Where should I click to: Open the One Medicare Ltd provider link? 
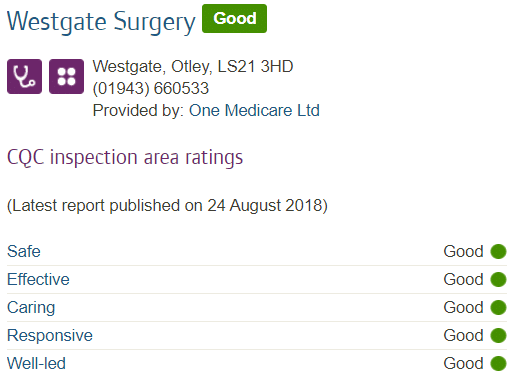pyautogui.click(x=254, y=110)
